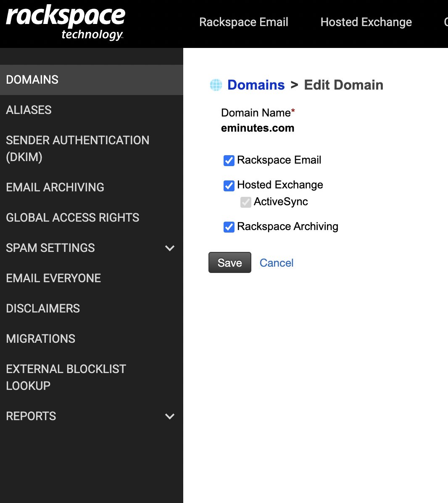Click the Edit Domain heading text

[x=343, y=85]
